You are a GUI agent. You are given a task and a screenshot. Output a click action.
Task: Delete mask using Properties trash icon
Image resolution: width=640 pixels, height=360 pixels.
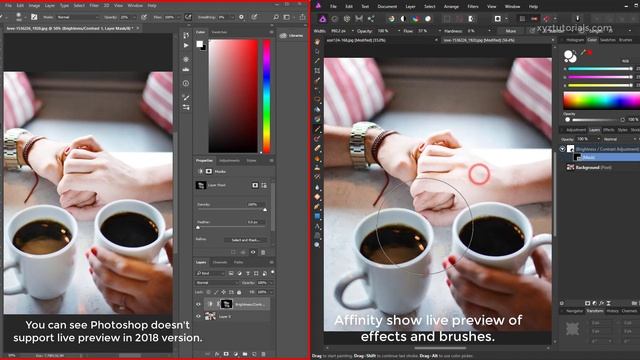pyautogui.click(x=263, y=252)
